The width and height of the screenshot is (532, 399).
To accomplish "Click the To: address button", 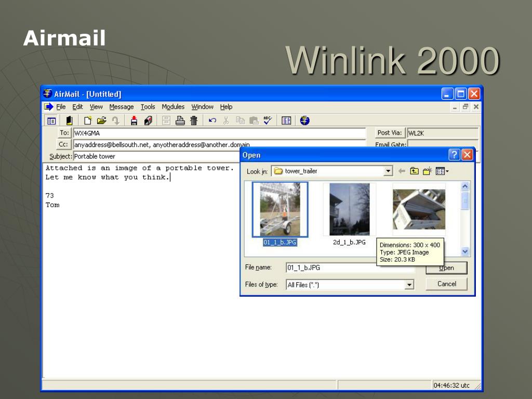I will click(x=64, y=133).
